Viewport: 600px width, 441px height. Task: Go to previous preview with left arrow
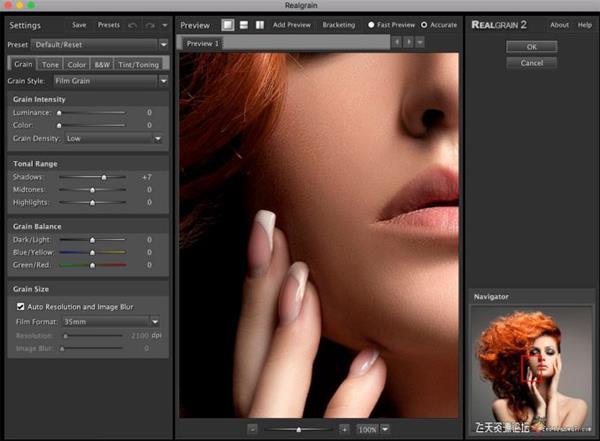click(396, 43)
